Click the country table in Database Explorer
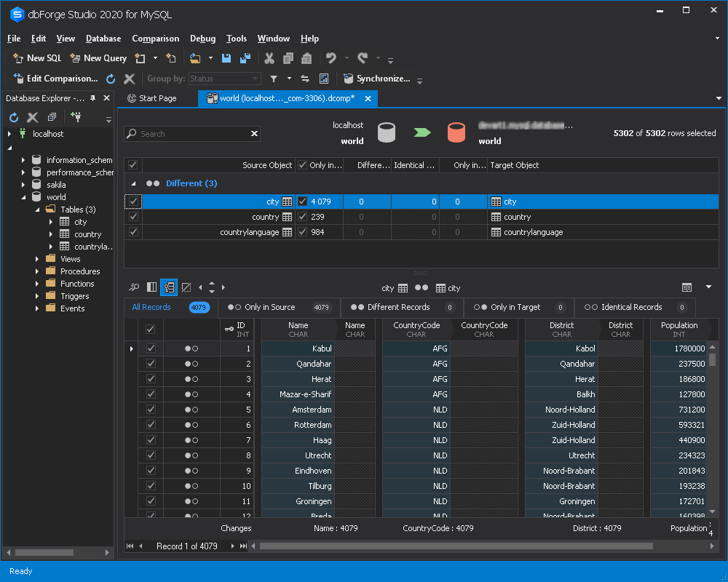 (87, 234)
